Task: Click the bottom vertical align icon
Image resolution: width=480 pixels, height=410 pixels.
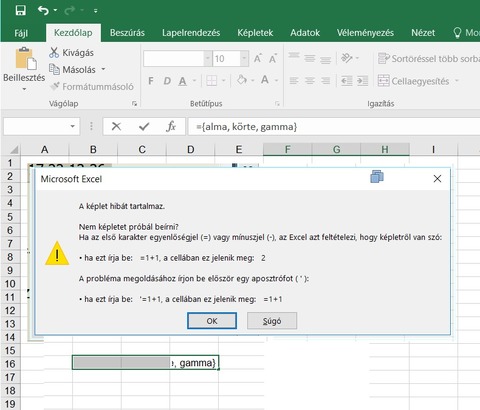Action: 326,59
